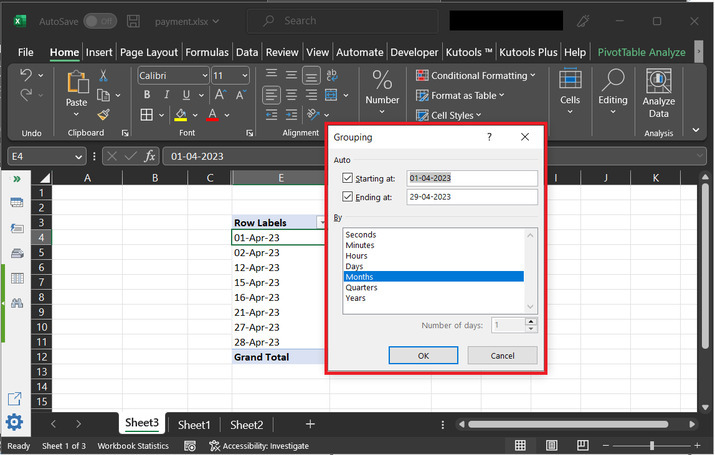This screenshot has height=455, width=715.
Task: Open the PivotTable Analyze tab
Action: [641, 52]
